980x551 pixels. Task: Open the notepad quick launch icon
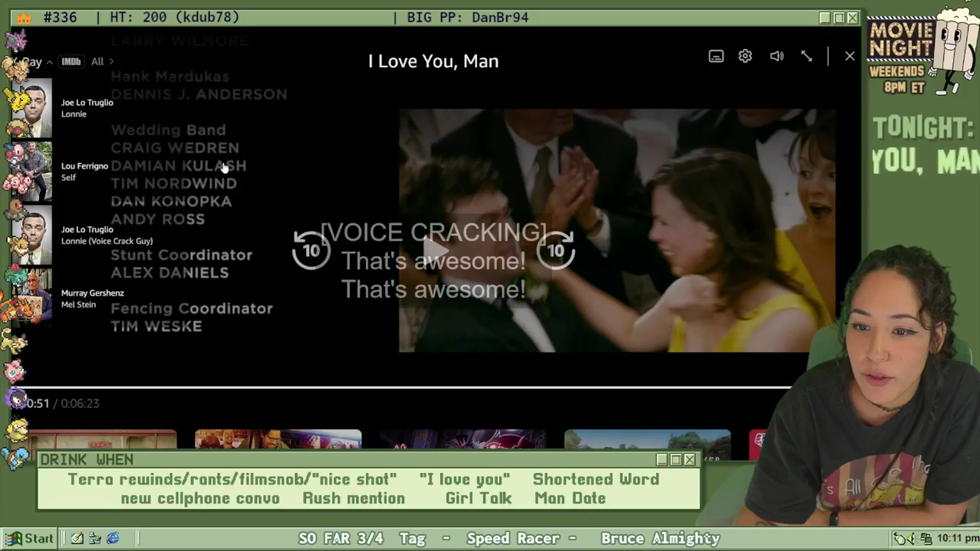click(77, 538)
